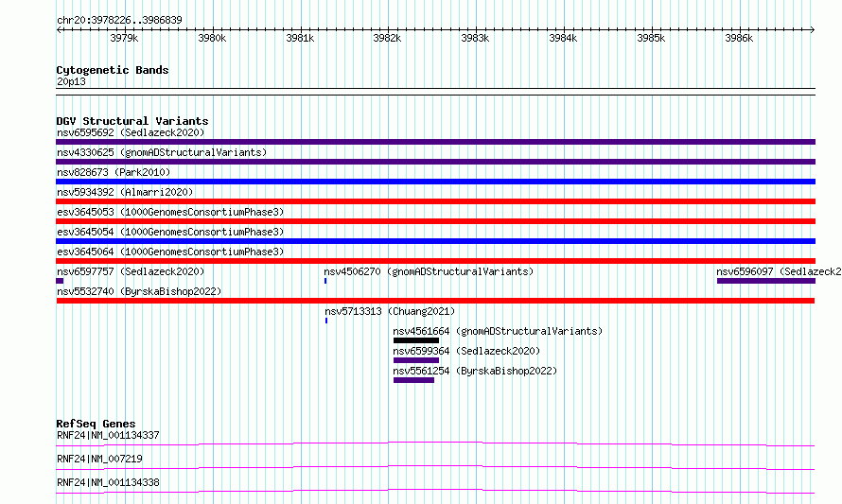Click the RefSeq Genes track heading
Viewport: 842px width, 504px height.
(96, 424)
